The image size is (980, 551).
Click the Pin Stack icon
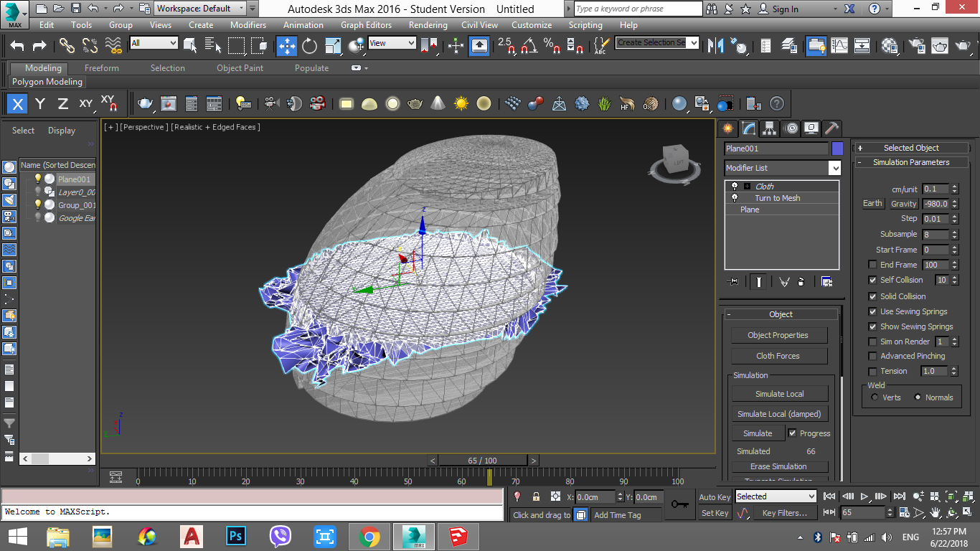(732, 282)
